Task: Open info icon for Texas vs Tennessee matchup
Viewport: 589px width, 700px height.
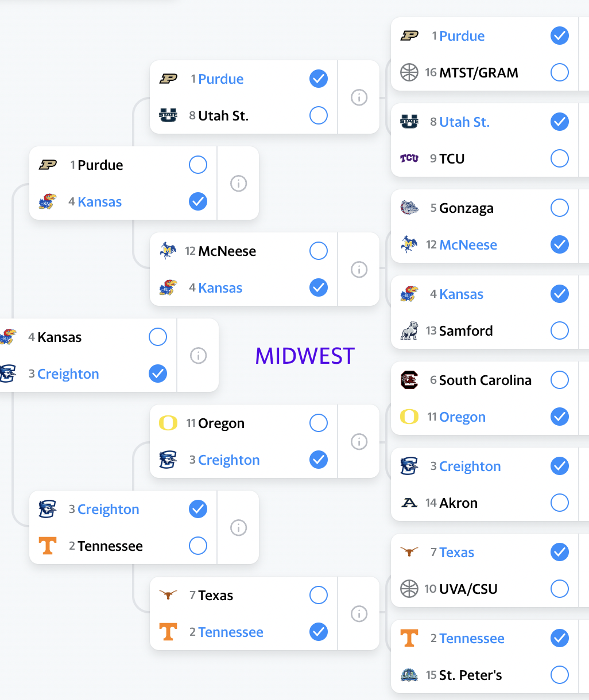Action: tap(359, 614)
